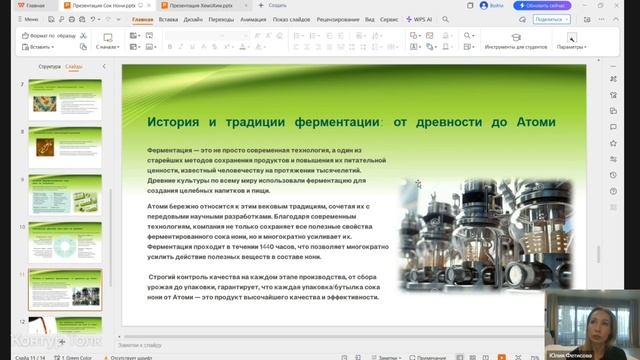Open the Find magnifier dropdown
The width and height of the screenshot is (640, 360).
tap(469, 36)
